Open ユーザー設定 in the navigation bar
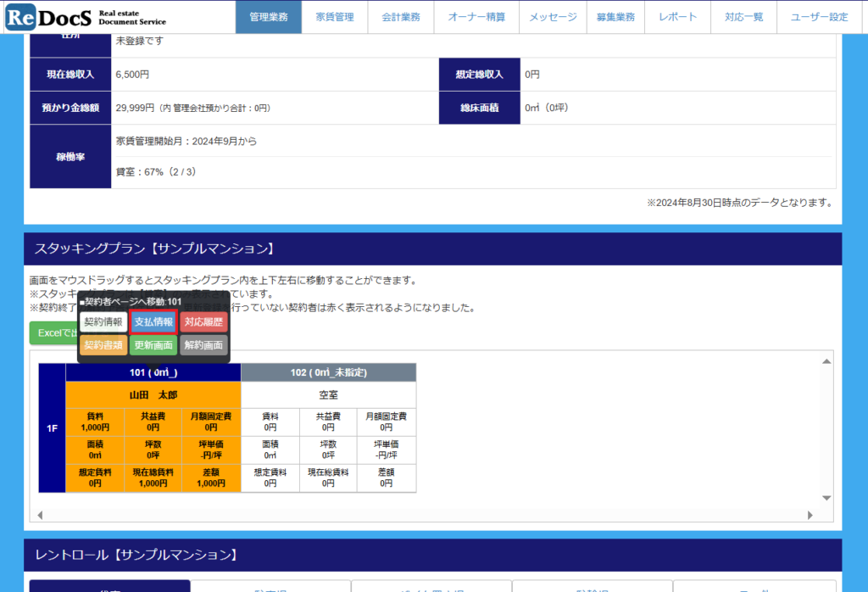 pyautogui.click(x=819, y=17)
